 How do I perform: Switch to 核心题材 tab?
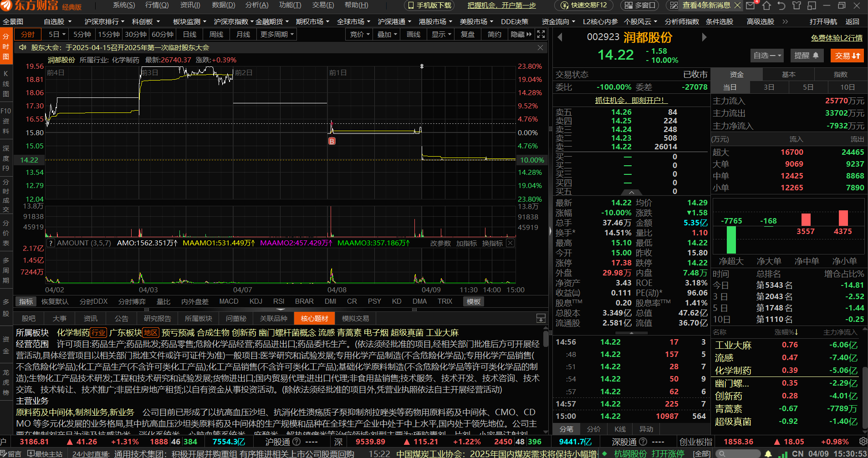315,318
